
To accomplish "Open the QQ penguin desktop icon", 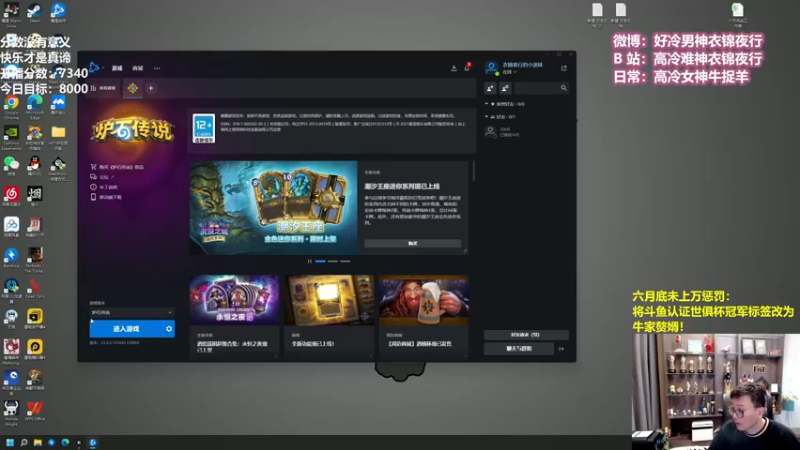I will point(35,166).
